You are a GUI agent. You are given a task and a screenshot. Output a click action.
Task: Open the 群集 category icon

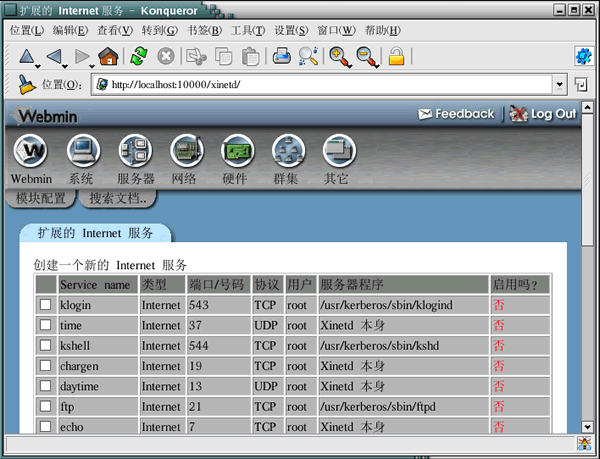pos(289,151)
